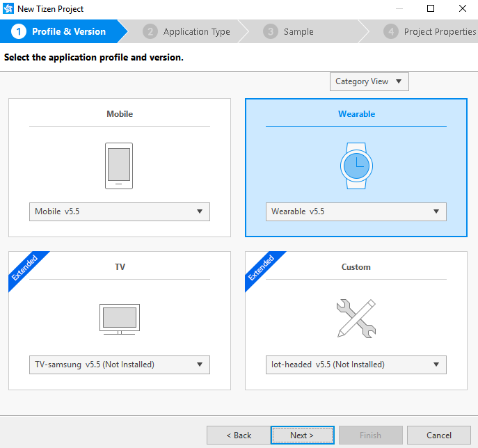Expand the TV-samsung v5.5 dropdown
This screenshot has width=478, height=448.
pos(119,365)
